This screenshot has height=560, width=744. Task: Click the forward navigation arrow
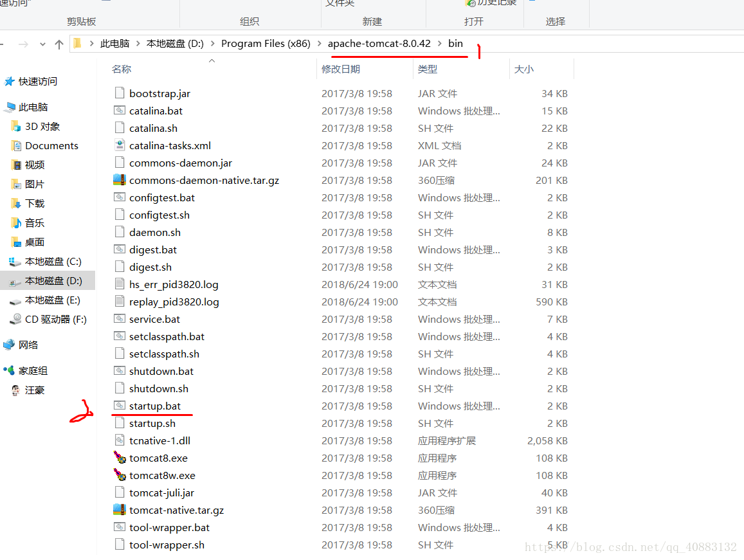pos(23,44)
